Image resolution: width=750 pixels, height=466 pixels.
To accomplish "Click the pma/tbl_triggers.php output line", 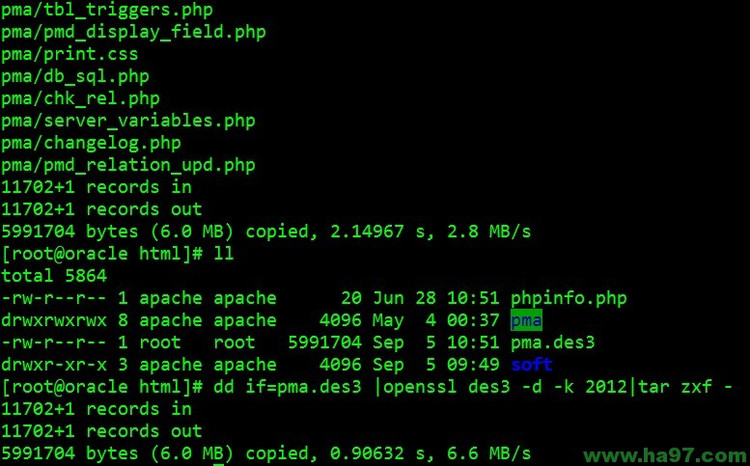I will pos(106,10).
